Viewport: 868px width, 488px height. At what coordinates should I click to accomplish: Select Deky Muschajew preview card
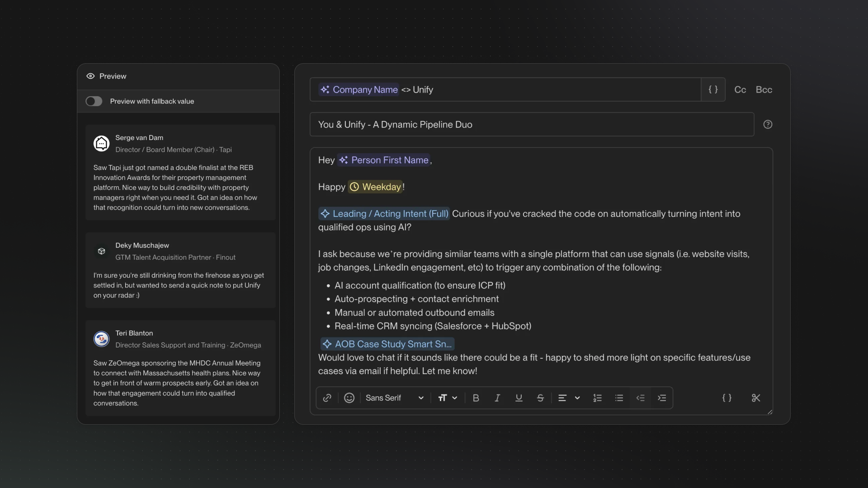(x=180, y=270)
